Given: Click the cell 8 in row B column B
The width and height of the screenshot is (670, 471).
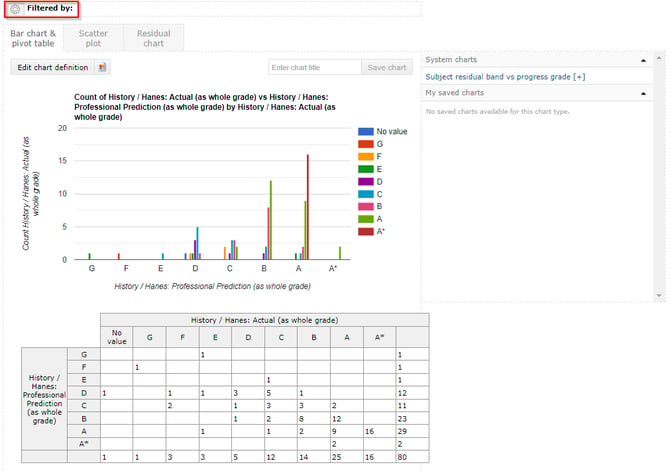Looking at the screenshot, I should (x=314, y=419).
